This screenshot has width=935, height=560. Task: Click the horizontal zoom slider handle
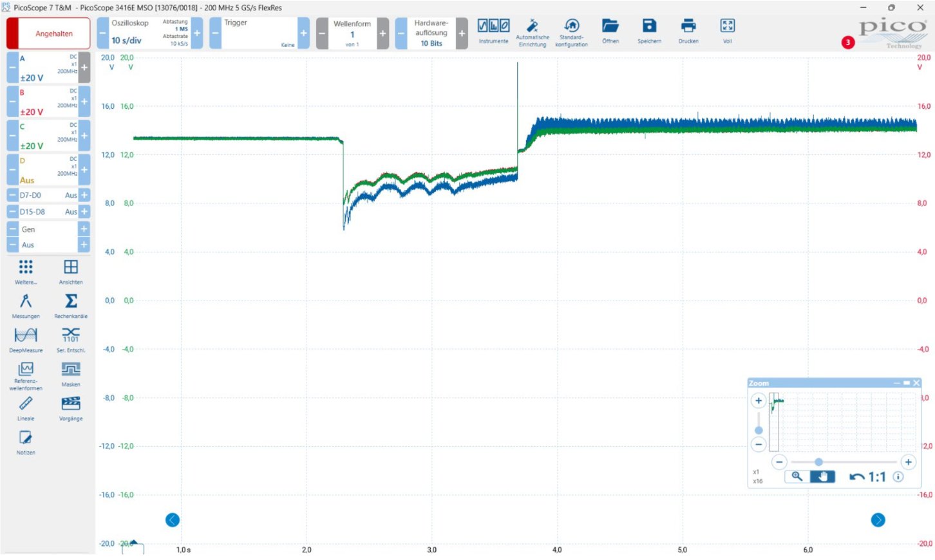click(818, 462)
